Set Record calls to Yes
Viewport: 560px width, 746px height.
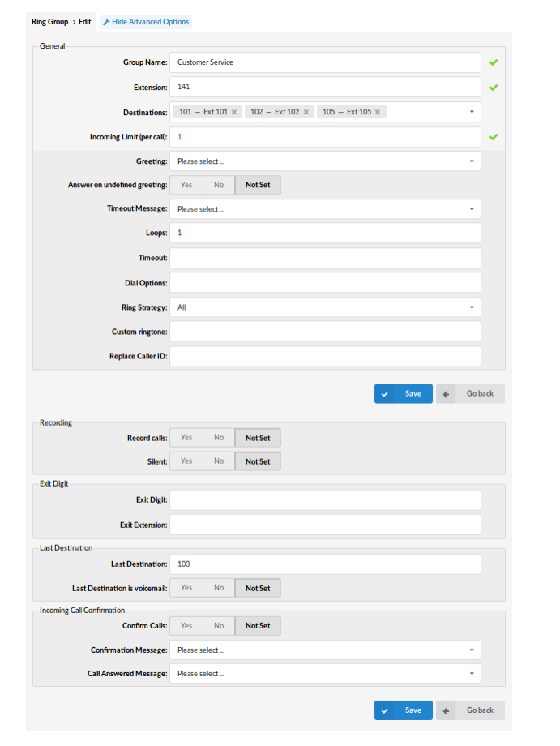(186, 438)
